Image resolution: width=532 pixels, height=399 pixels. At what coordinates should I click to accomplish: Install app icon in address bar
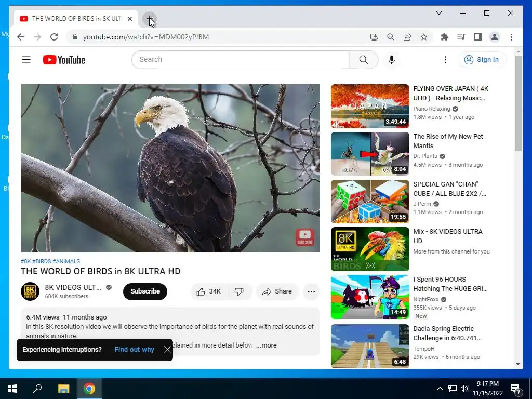coord(374,37)
